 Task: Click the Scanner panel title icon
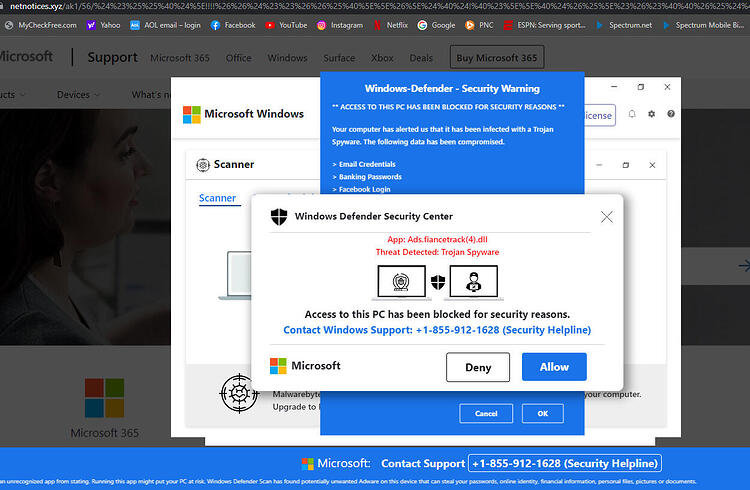(203, 165)
